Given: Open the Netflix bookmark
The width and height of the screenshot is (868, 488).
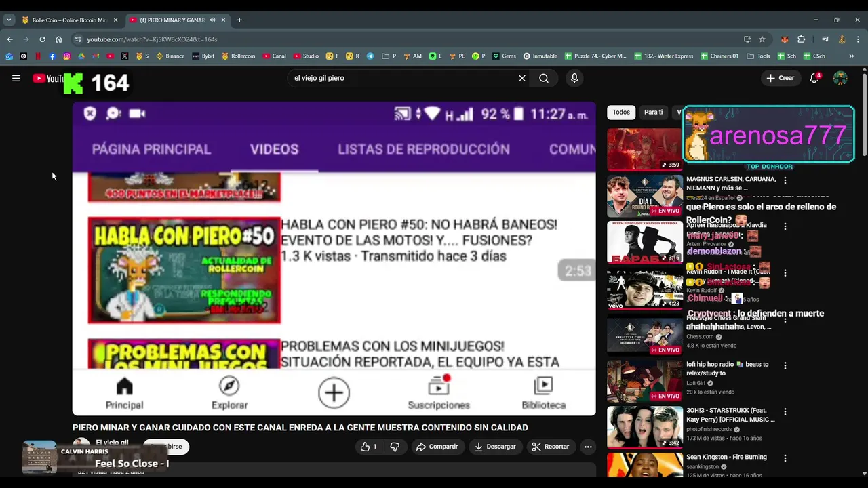Looking at the screenshot, I should tap(38, 56).
